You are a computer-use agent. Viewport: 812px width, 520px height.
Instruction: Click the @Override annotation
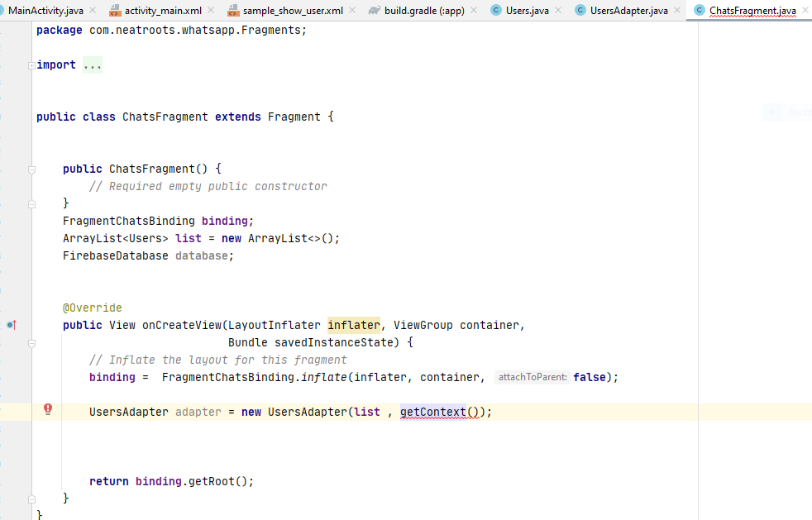92,308
